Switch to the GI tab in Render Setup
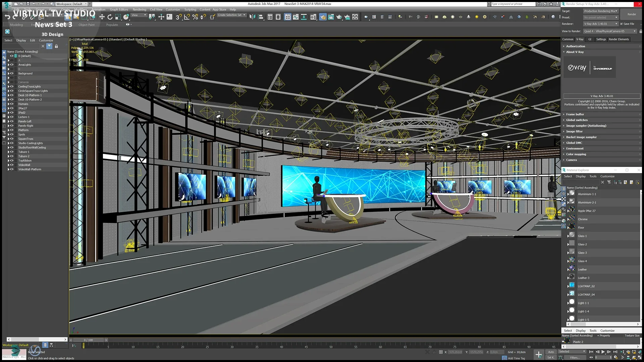 [590, 39]
